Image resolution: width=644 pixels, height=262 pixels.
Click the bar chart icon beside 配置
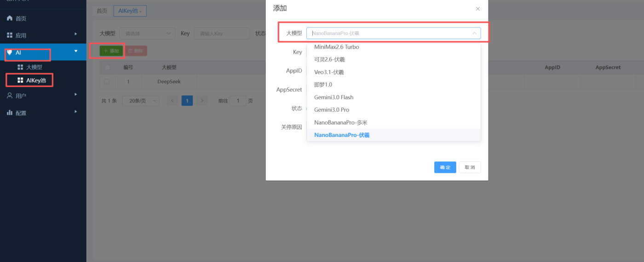click(x=10, y=113)
